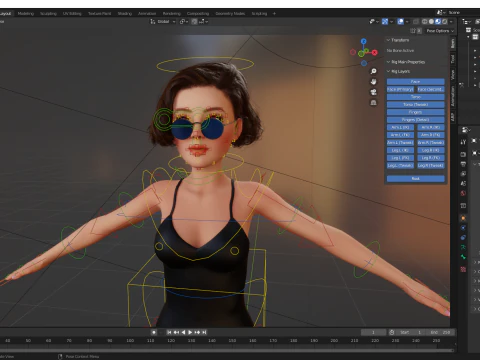Viewport: 480px width, 360px height.
Task: Jump to next keyframe
Action: pos(197,332)
